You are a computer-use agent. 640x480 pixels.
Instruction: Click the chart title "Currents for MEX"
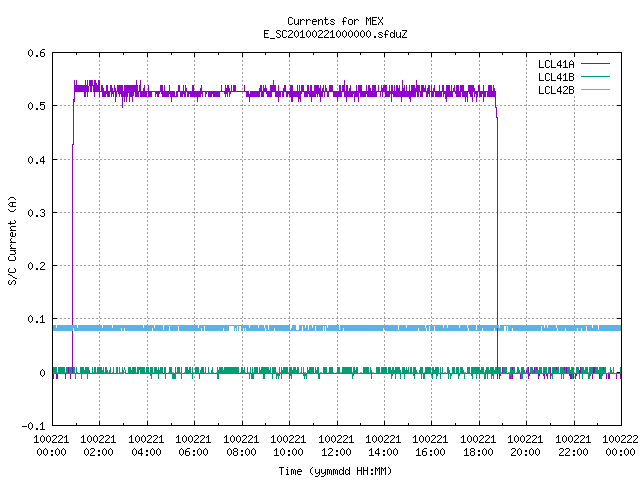pyautogui.click(x=335, y=21)
